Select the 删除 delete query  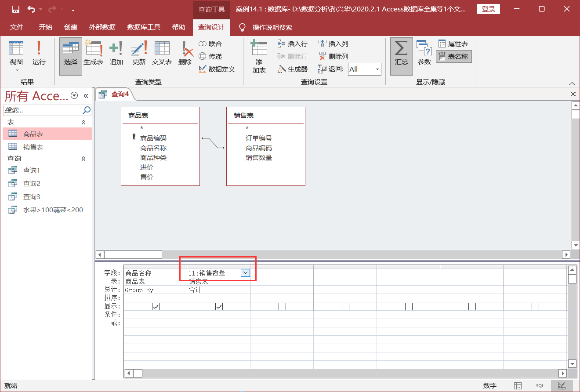coord(185,53)
